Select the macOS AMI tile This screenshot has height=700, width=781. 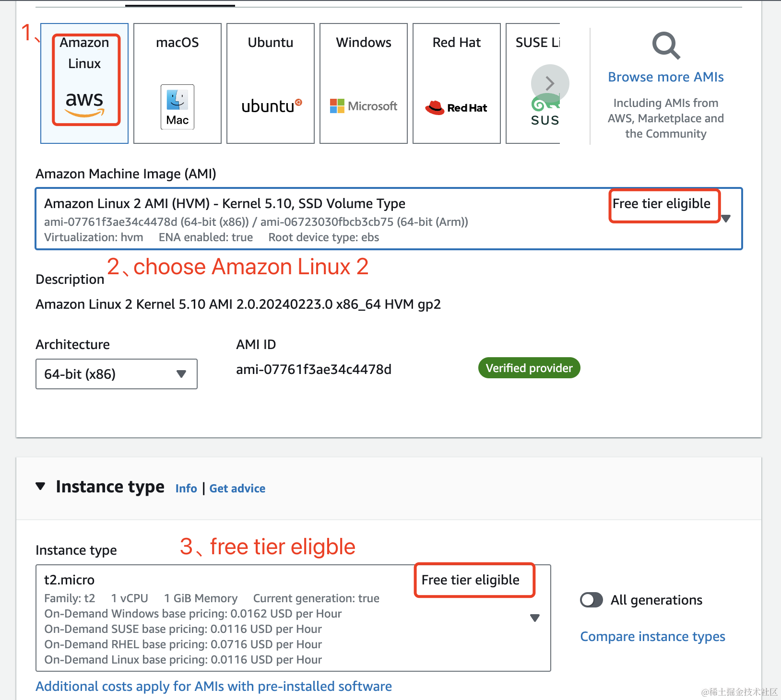tap(177, 83)
